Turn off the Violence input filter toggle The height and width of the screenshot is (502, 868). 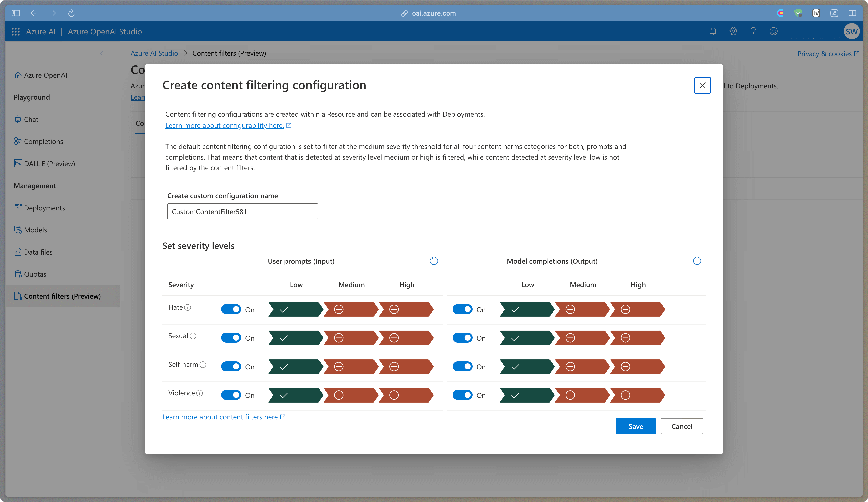231,395
